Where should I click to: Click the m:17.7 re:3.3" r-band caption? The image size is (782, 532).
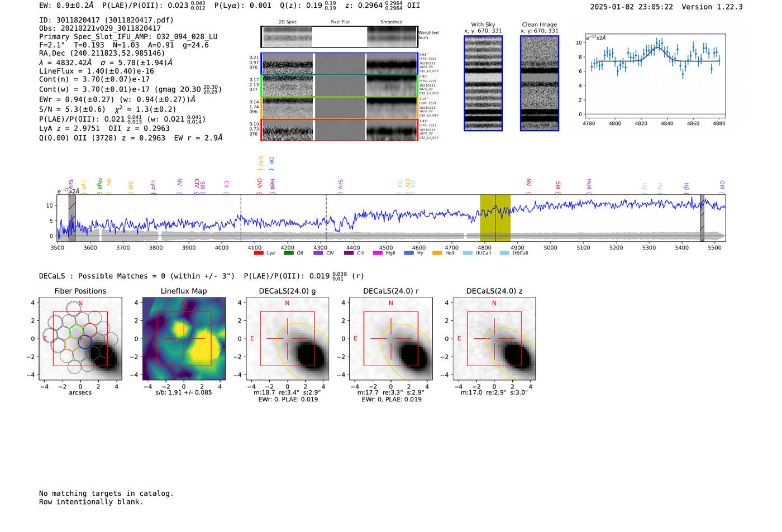(390, 392)
